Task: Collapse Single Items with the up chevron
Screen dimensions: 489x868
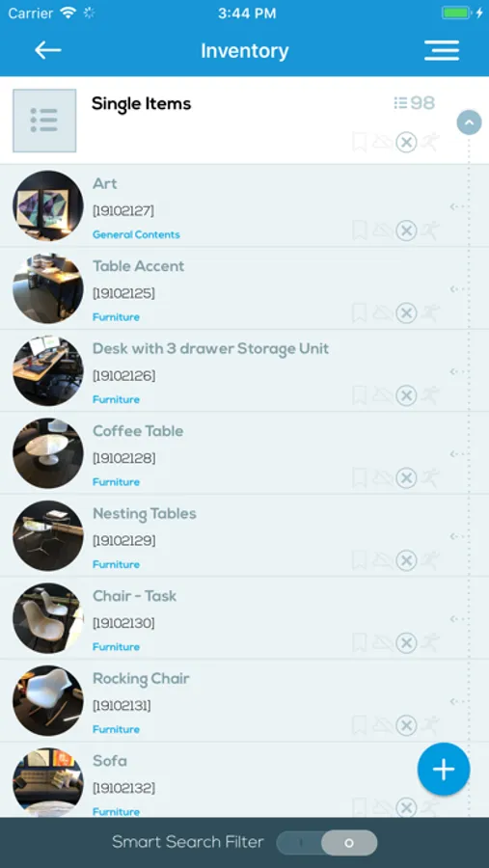Action: click(469, 122)
